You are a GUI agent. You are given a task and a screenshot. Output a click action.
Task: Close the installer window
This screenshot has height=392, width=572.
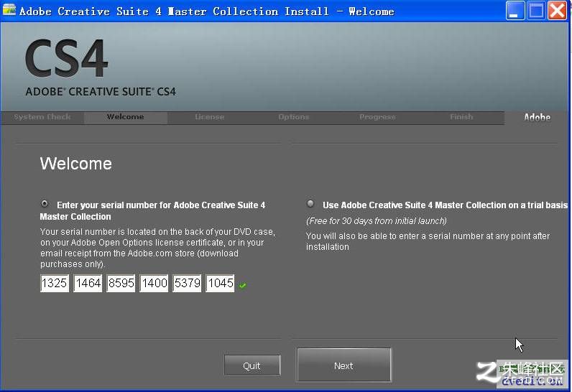point(558,11)
